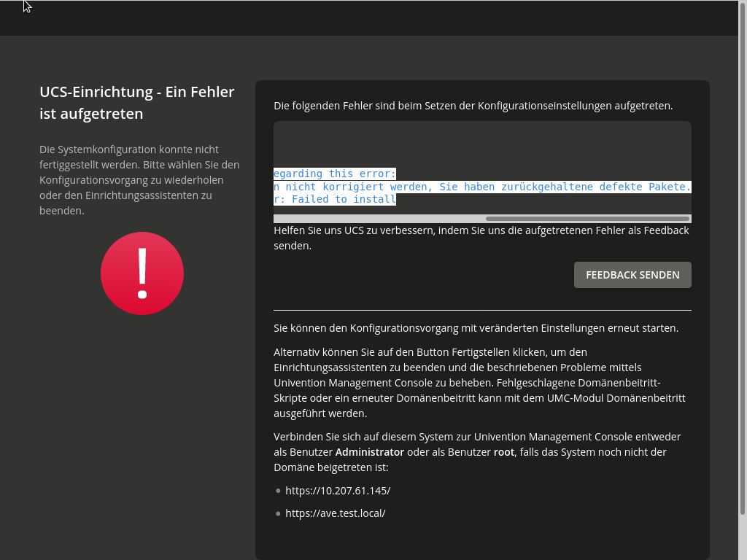747x560 pixels.
Task: Click the bold "root" username text
Action: (504, 452)
